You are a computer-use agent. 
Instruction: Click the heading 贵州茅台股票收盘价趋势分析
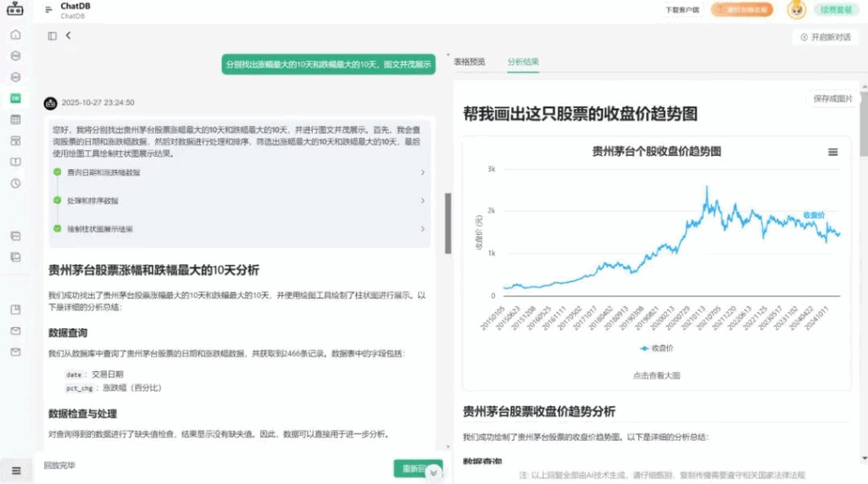tap(539, 411)
